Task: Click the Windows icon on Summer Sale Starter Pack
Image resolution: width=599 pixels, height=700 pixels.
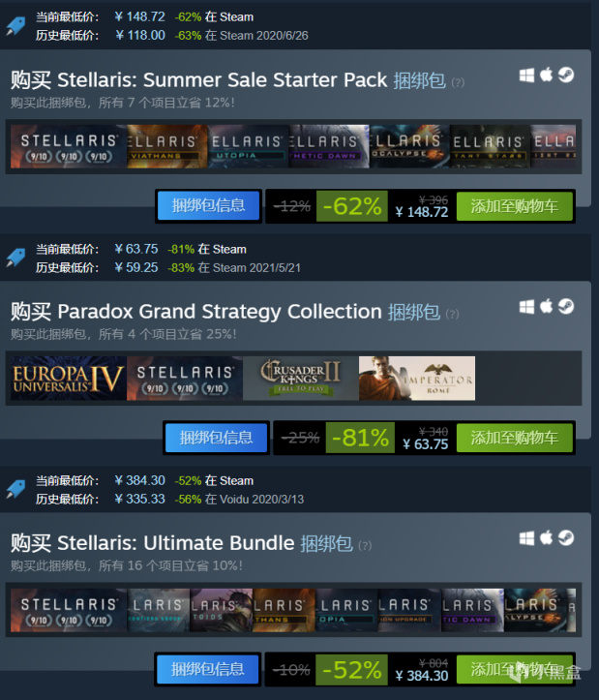Action: tap(526, 75)
